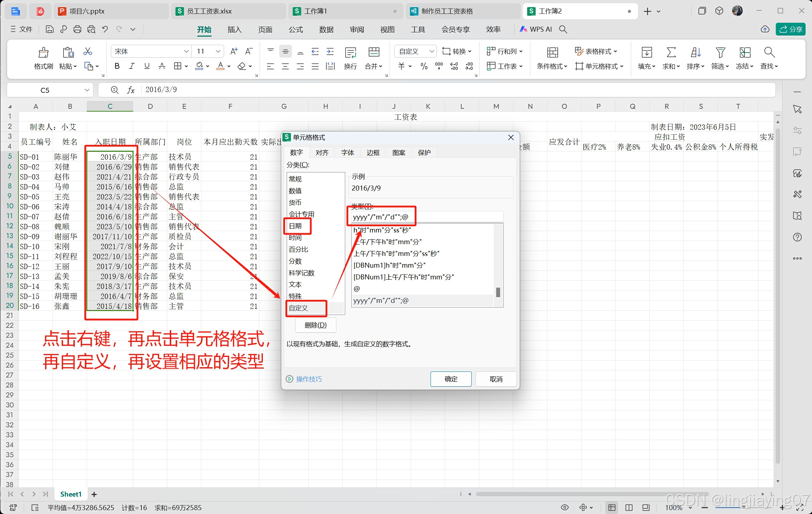Click the wrap text (换行) icon

point(350,53)
